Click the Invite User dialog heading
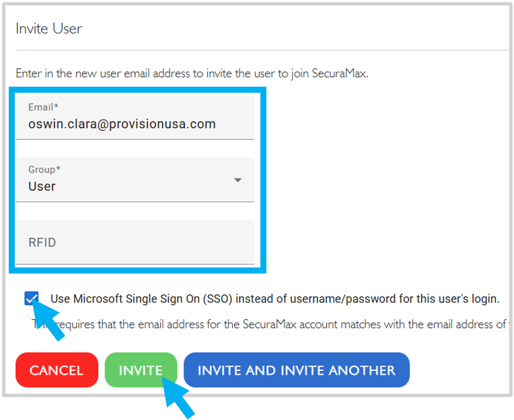 click(49, 28)
